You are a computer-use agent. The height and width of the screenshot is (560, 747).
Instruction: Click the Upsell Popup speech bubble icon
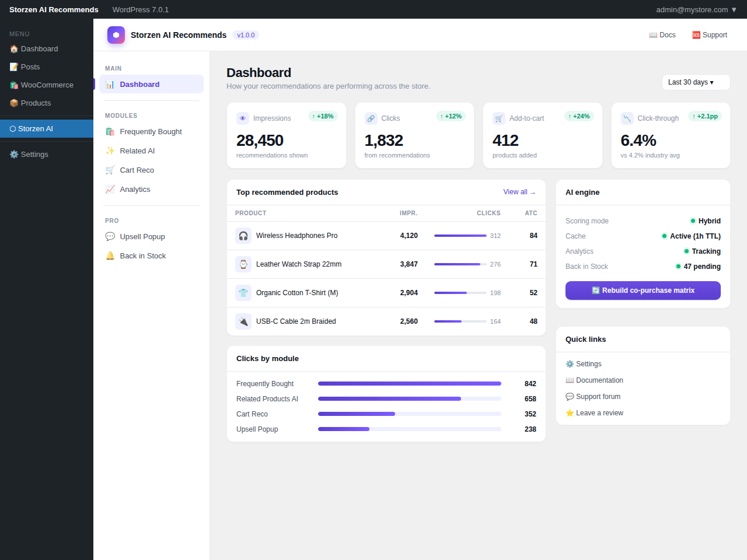[110, 237]
